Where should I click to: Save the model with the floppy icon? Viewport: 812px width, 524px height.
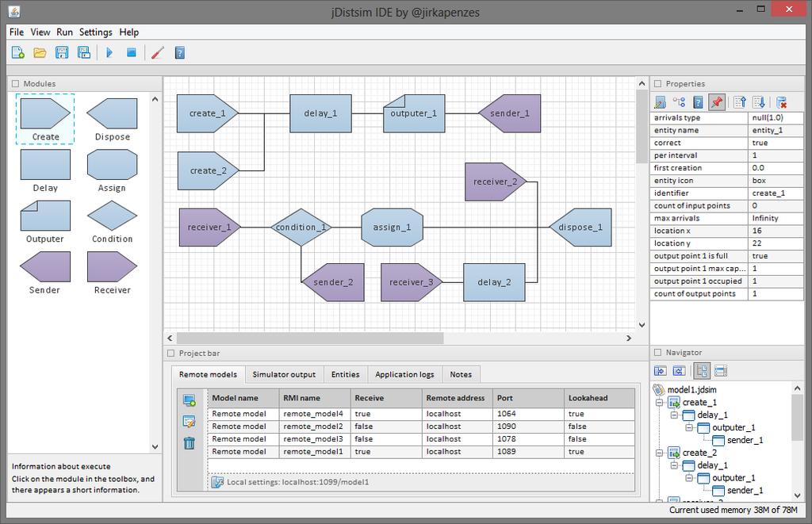(62, 52)
